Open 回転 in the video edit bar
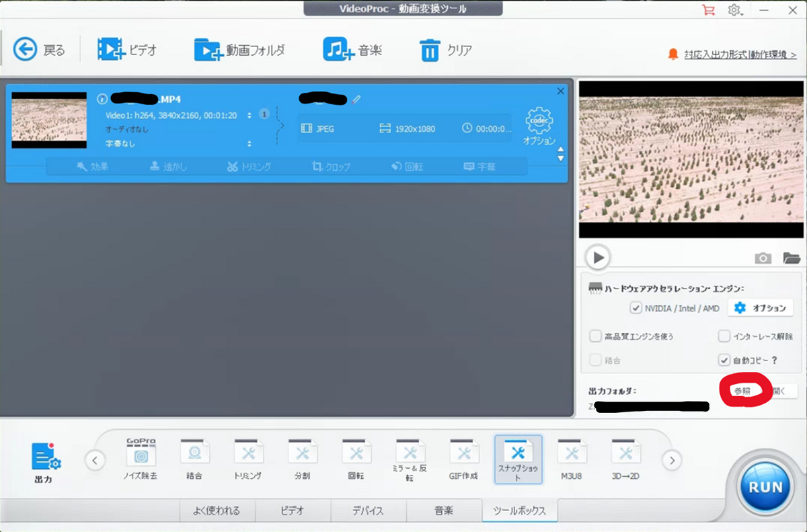Viewport: 807px width, 532px height. pos(408,166)
